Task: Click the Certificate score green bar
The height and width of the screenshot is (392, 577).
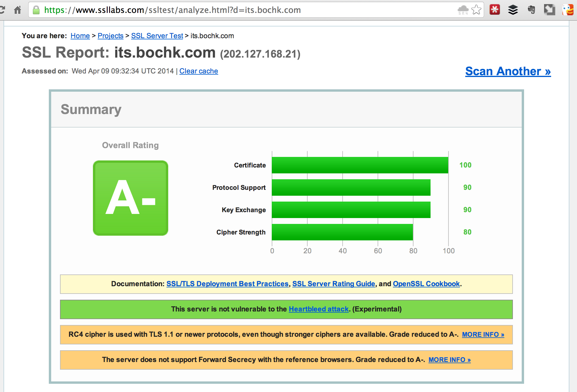Action: tap(360, 165)
